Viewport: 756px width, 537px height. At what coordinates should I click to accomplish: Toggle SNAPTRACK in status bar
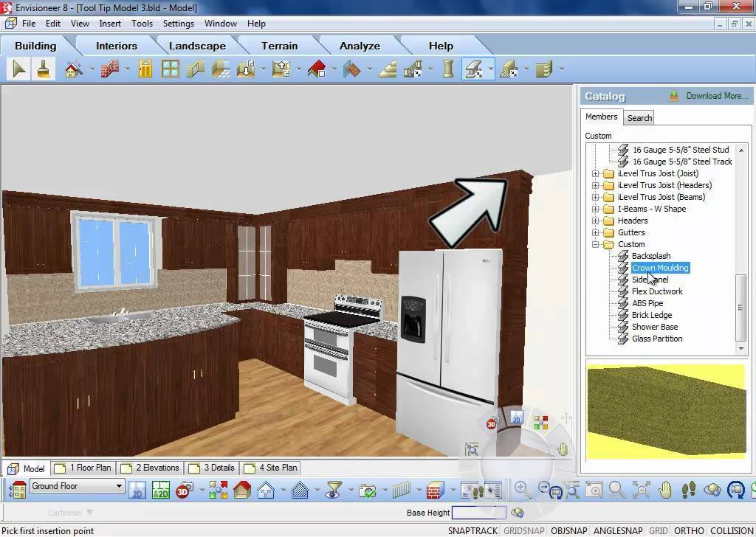coord(472,531)
